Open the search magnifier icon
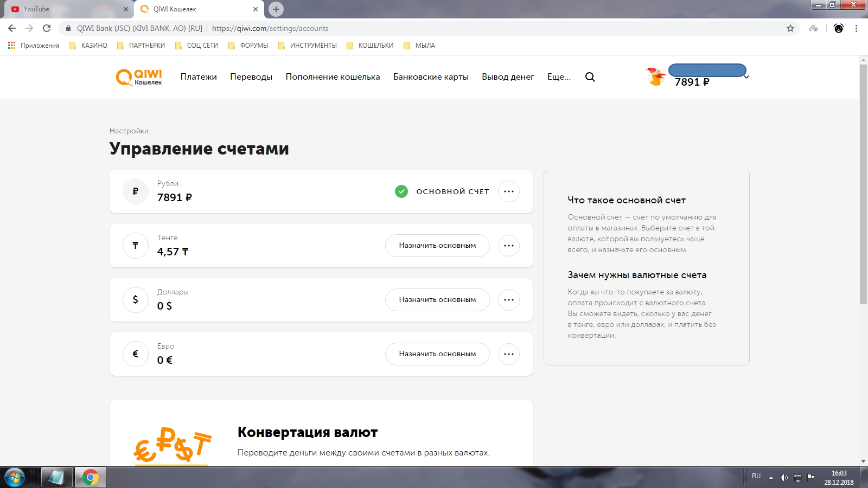 pyautogui.click(x=590, y=77)
